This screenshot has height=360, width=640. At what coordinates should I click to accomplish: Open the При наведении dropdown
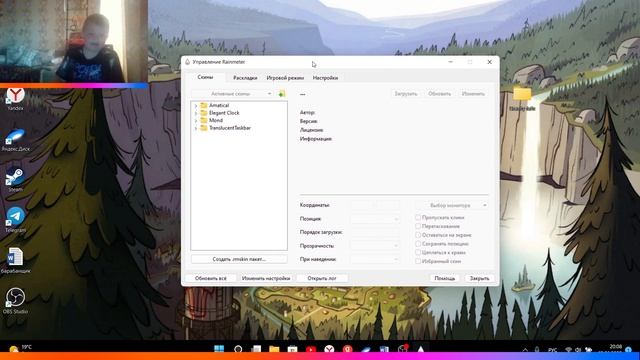[x=375, y=259]
